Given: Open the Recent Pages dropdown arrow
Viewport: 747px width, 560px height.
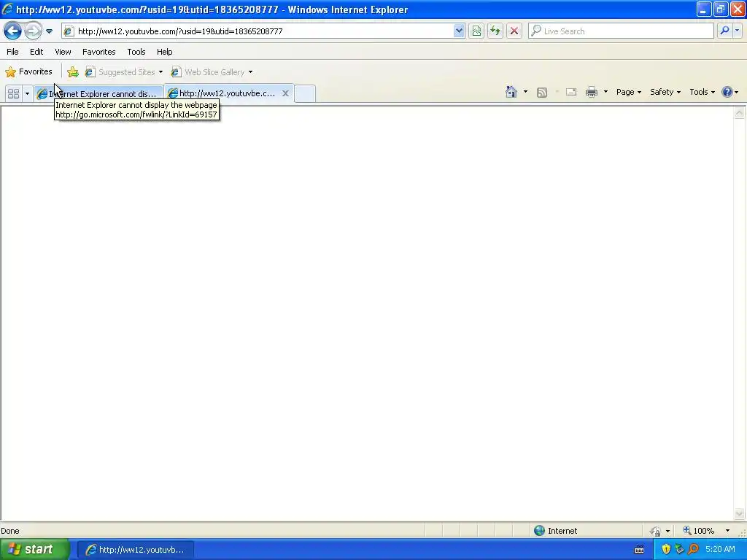Looking at the screenshot, I should coord(49,31).
